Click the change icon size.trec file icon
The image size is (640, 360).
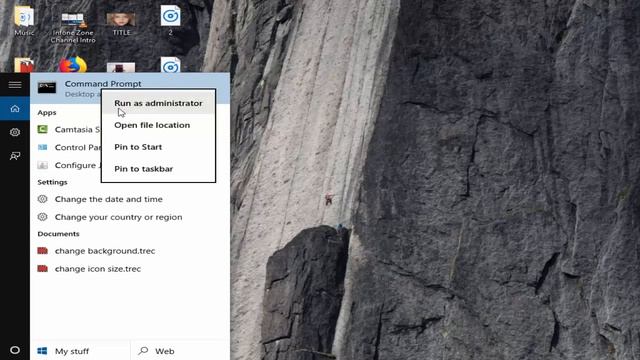tap(42, 269)
